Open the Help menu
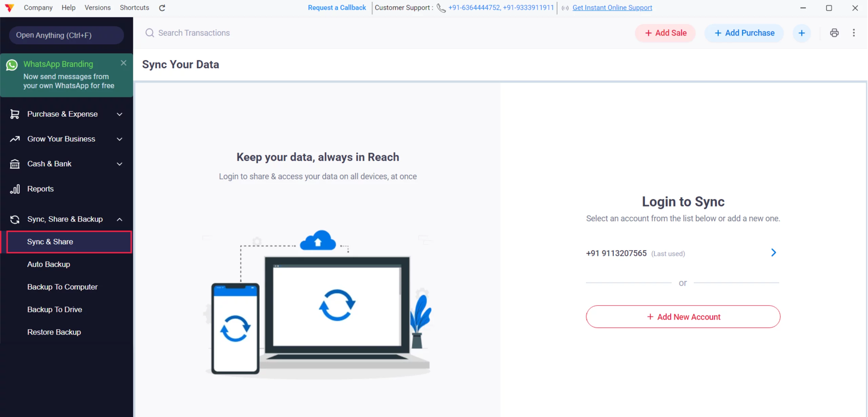 (x=68, y=7)
